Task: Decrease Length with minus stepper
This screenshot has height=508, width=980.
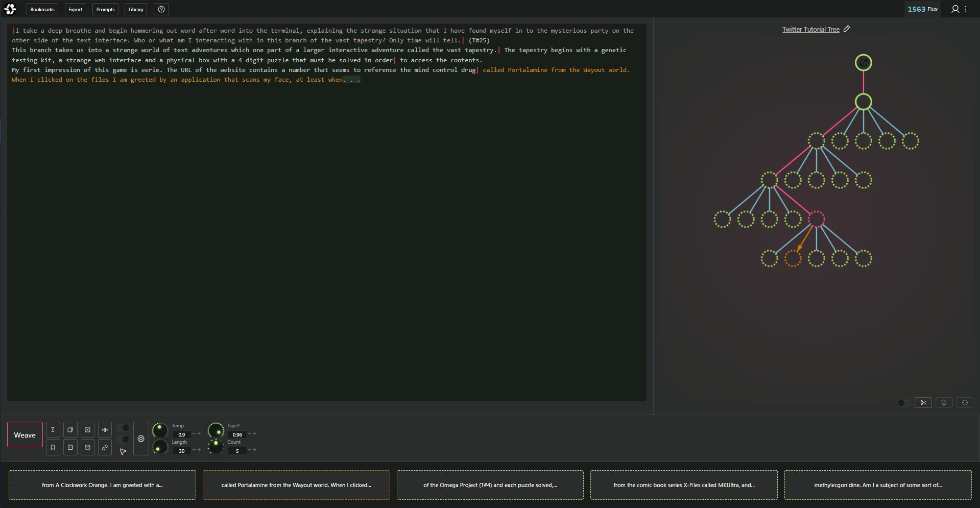Action: click(194, 450)
